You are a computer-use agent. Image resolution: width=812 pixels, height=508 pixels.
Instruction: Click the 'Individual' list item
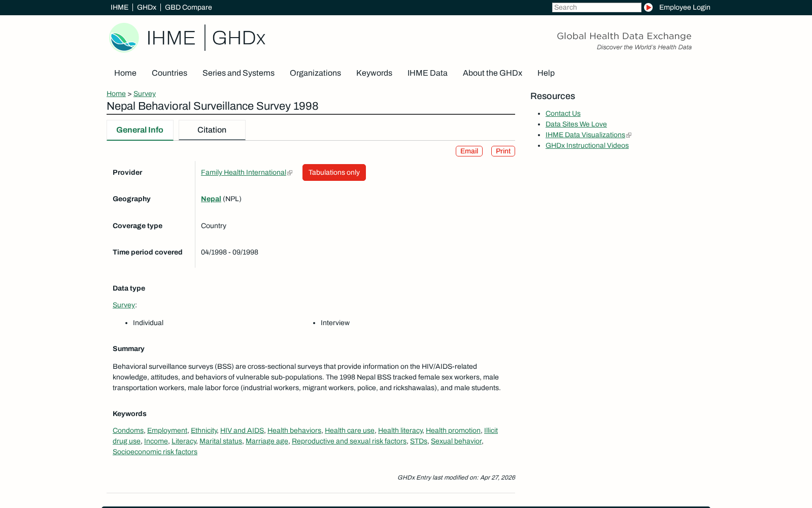click(148, 323)
